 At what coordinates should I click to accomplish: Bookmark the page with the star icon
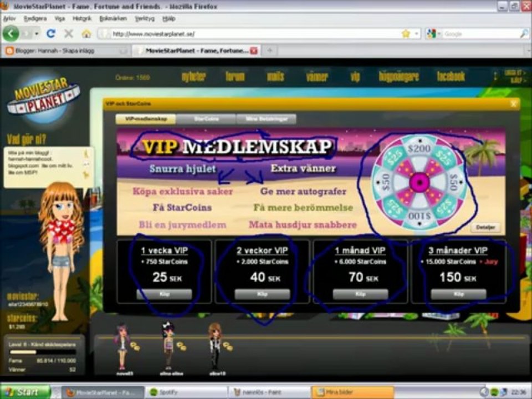406,34
